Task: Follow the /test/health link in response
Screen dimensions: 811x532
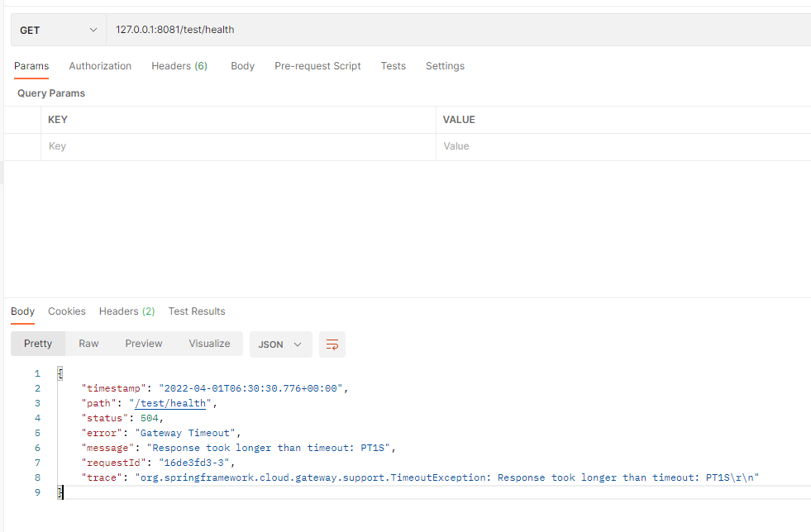Action: [170, 403]
